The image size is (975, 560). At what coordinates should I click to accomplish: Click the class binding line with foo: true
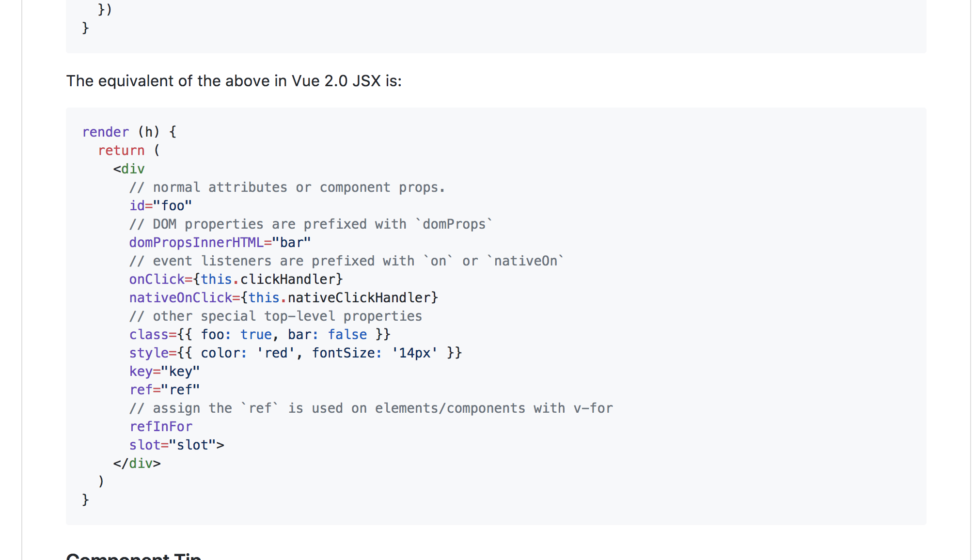pos(260,334)
